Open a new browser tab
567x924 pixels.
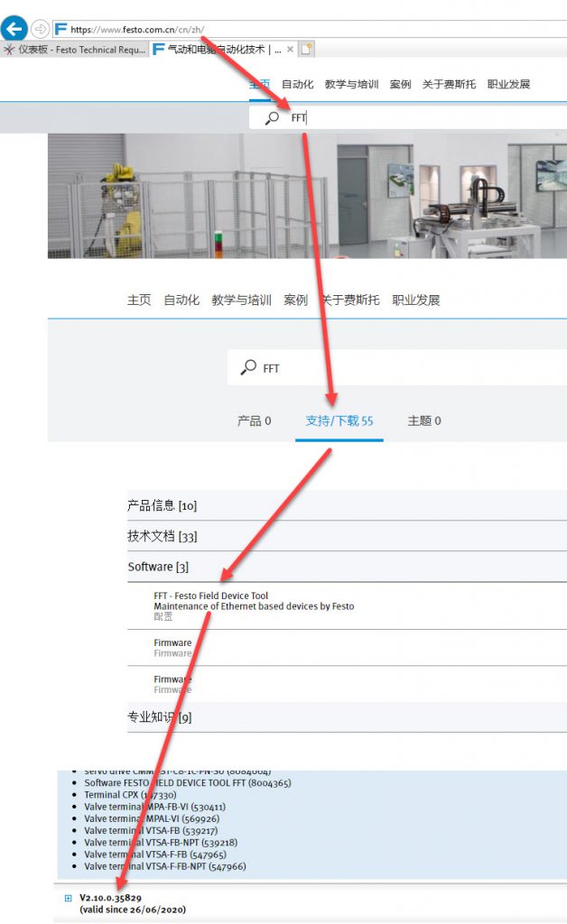click(306, 50)
